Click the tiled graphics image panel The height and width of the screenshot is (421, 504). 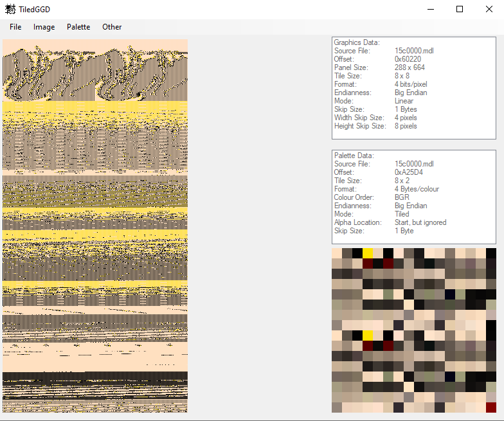tap(95, 225)
